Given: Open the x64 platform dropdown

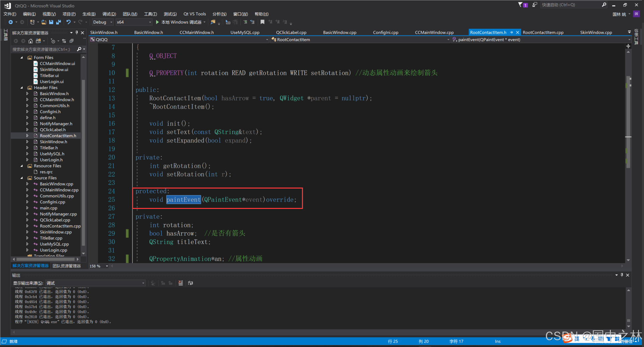Looking at the screenshot, I should tap(134, 22).
